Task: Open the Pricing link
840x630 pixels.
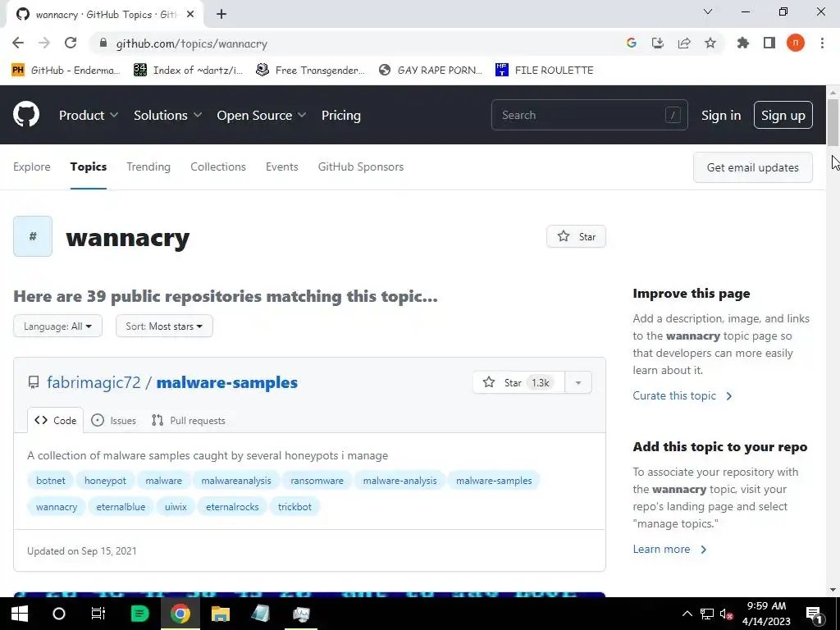Action: point(340,115)
